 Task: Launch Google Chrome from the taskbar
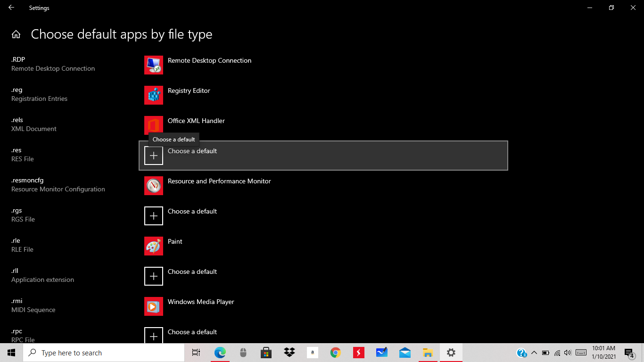coord(336,353)
